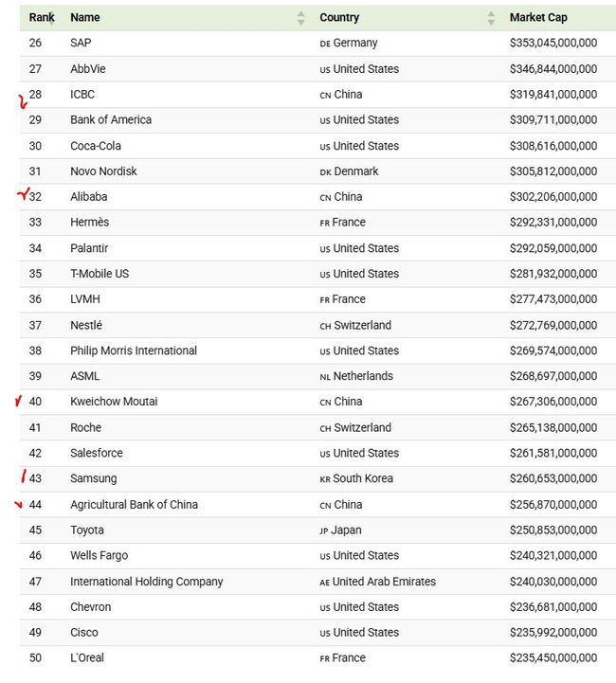Click the DE country code beside Germany

pos(325,44)
